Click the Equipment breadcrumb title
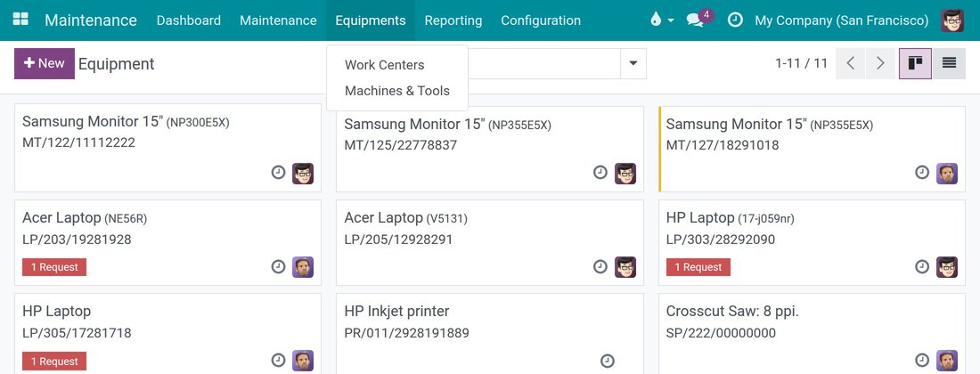This screenshot has width=980, height=374. pos(116,64)
